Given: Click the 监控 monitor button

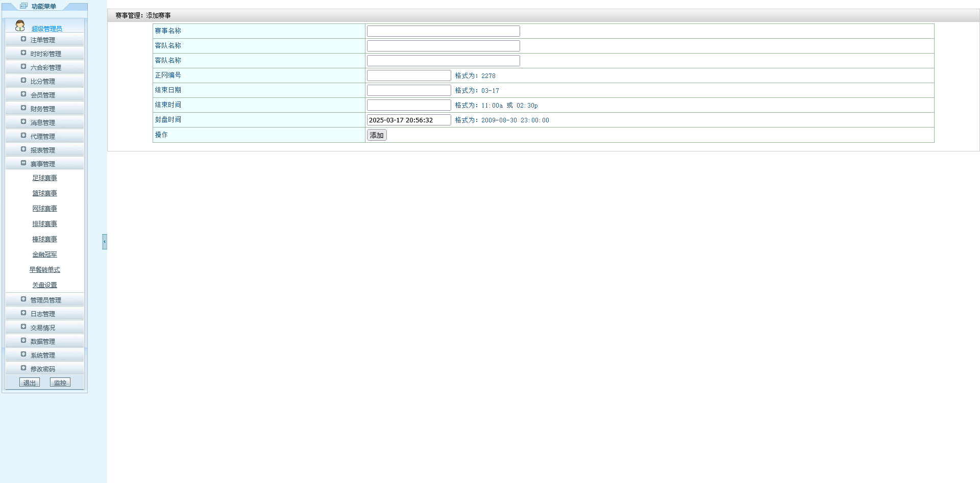Looking at the screenshot, I should 60,383.
